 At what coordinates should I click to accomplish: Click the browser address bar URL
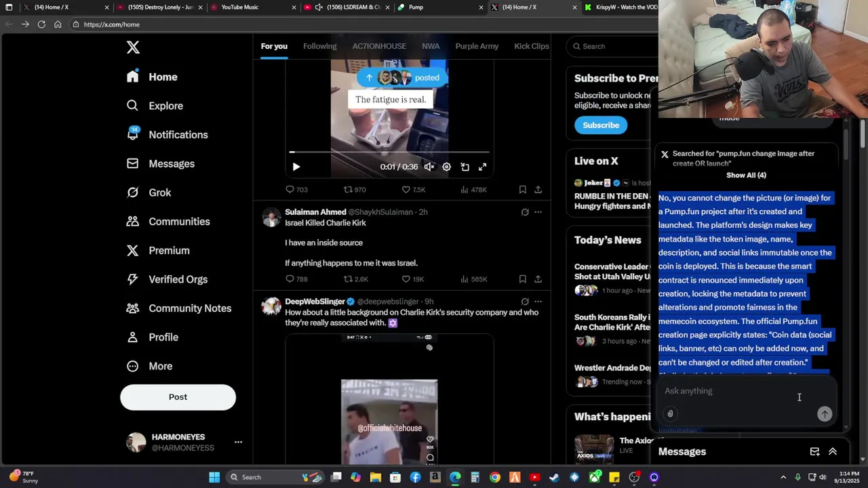112,24
